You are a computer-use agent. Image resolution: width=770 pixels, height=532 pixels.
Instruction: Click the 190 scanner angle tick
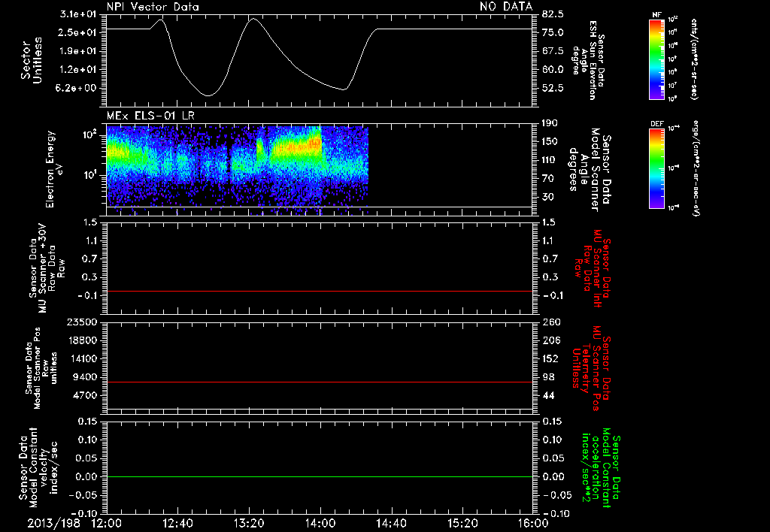550,123
